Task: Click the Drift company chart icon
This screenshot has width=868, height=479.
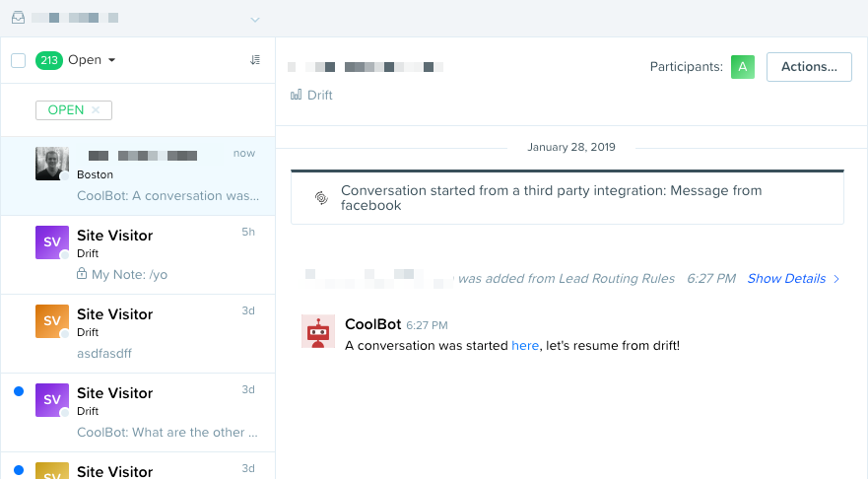Action: 297,95
